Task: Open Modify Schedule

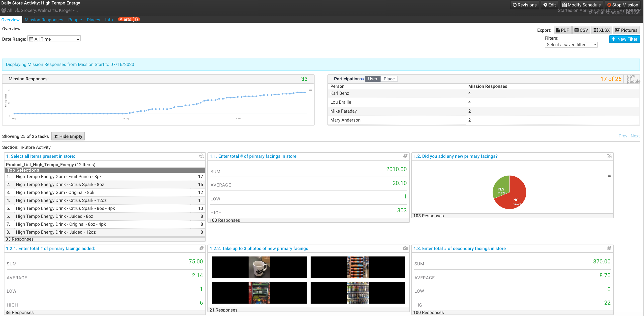Action: [x=581, y=5]
